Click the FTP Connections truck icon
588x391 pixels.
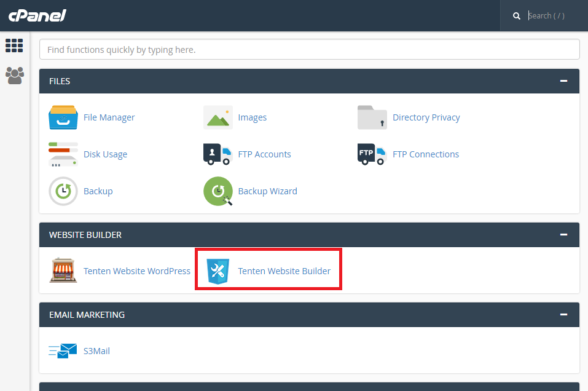(372, 154)
